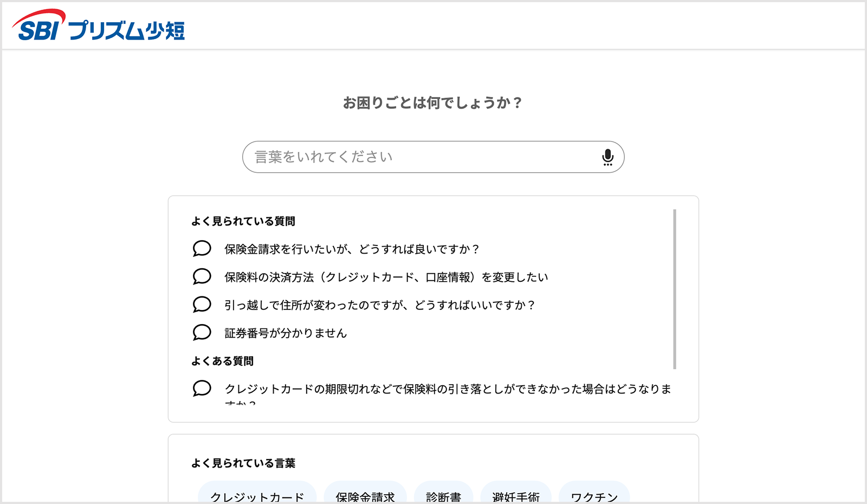The width and height of the screenshot is (867, 504).
Task: Click the speech bubble icon beside the 決済方法 question
Action: (x=201, y=276)
